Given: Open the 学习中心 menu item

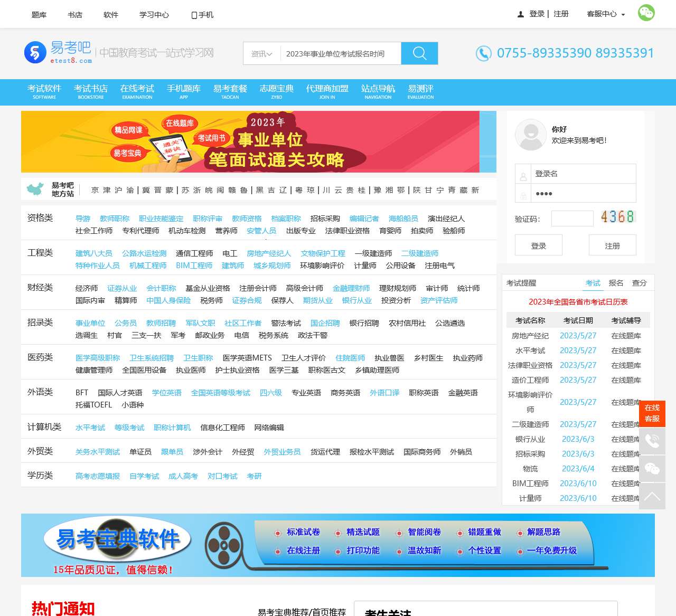Looking at the screenshot, I should [x=153, y=15].
